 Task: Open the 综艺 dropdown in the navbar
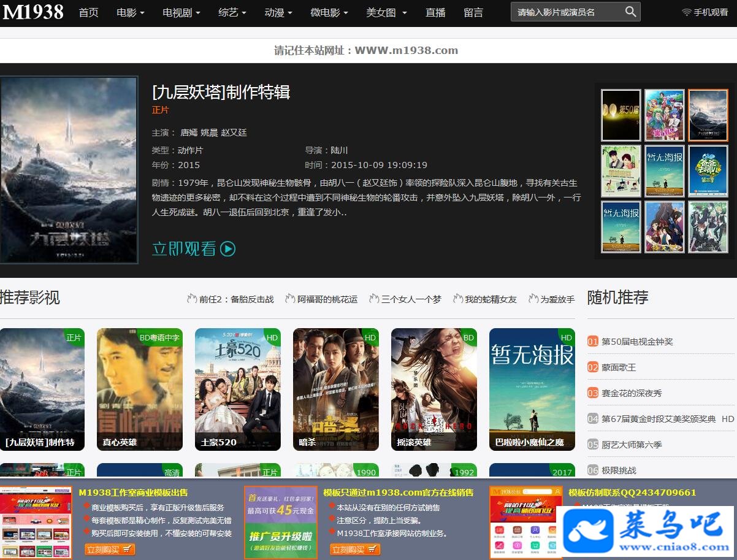coord(232,12)
